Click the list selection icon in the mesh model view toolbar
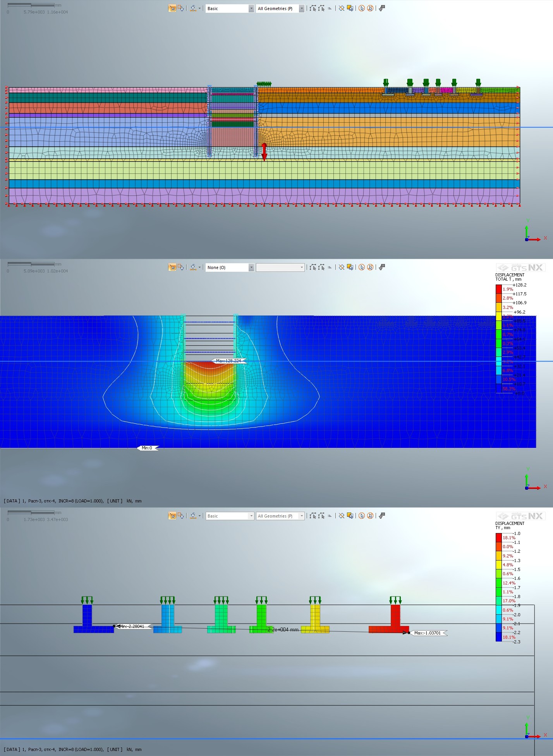Screen dimensions: 553x756 point(330,8)
